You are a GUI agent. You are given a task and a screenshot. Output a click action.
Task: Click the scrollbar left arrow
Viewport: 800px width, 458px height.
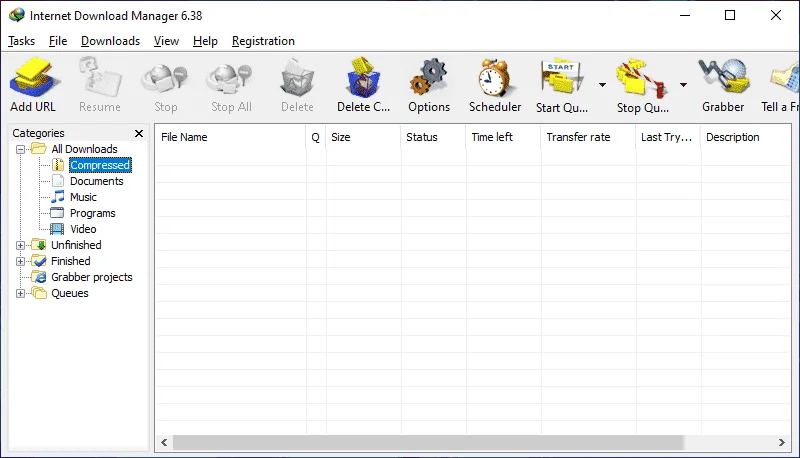coord(164,442)
